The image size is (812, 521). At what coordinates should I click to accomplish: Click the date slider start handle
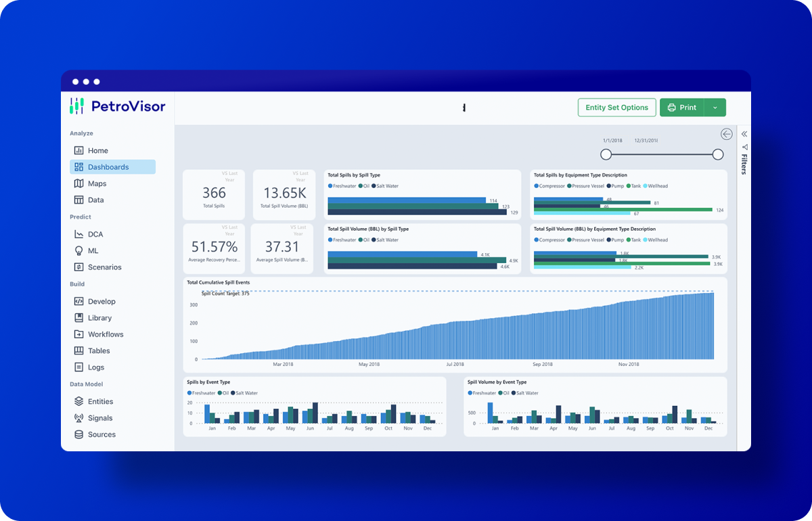click(606, 155)
